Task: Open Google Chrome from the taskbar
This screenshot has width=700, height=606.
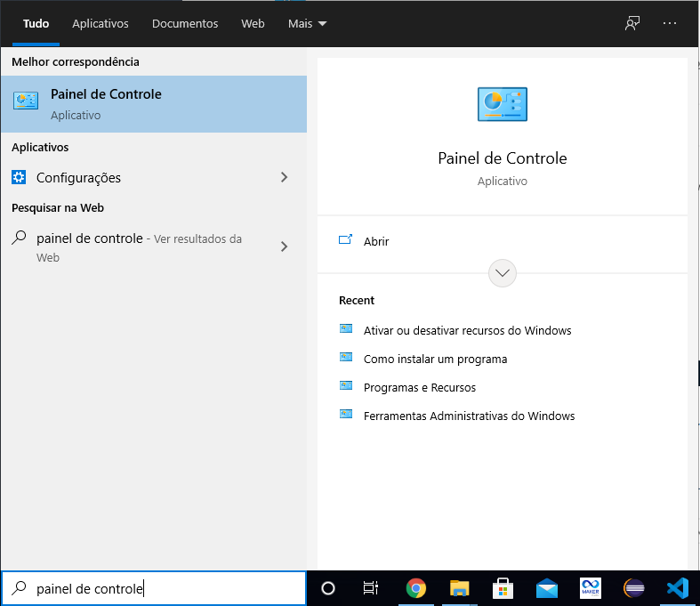Action: (x=415, y=588)
